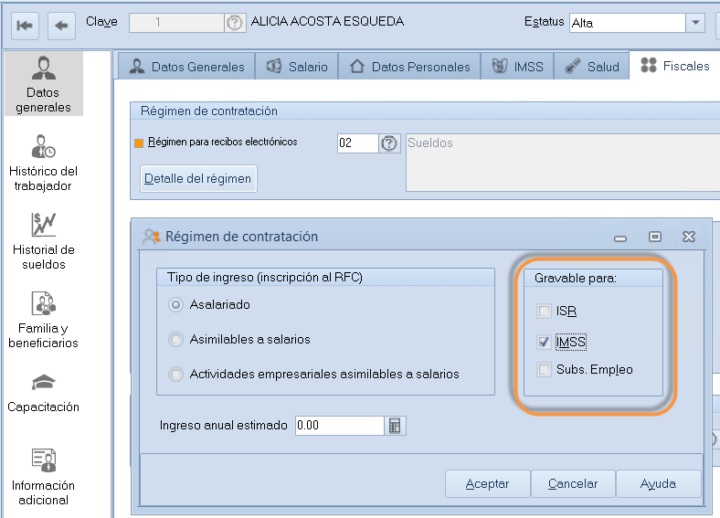Viewport: 720px width, 518px height.
Task: Select Asimilables a salarios radio option
Action: point(177,339)
